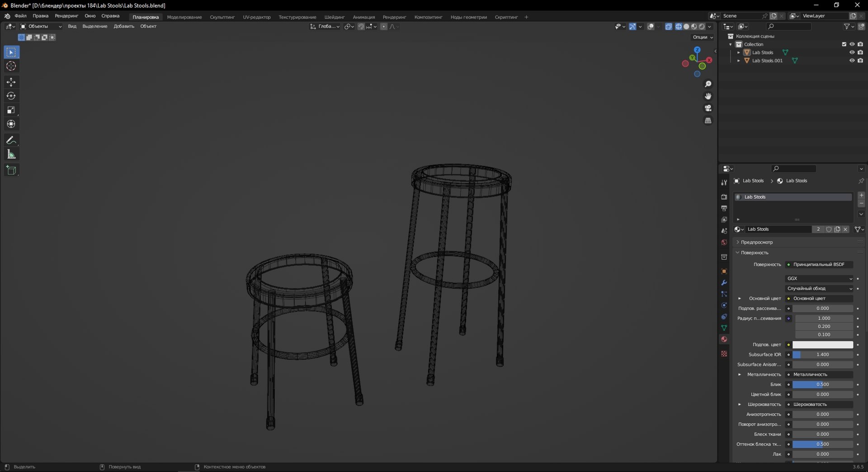
Task: Activate the Move tool
Action: click(11, 82)
